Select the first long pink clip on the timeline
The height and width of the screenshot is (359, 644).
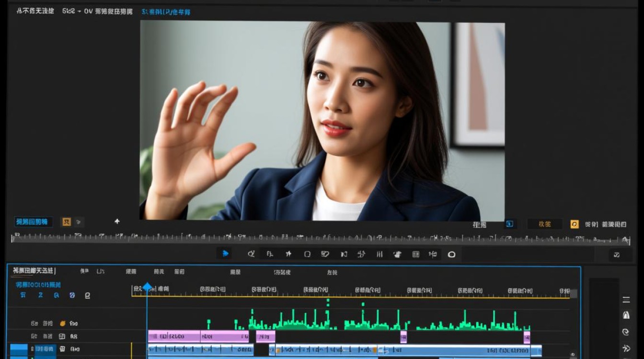[174, 337]
